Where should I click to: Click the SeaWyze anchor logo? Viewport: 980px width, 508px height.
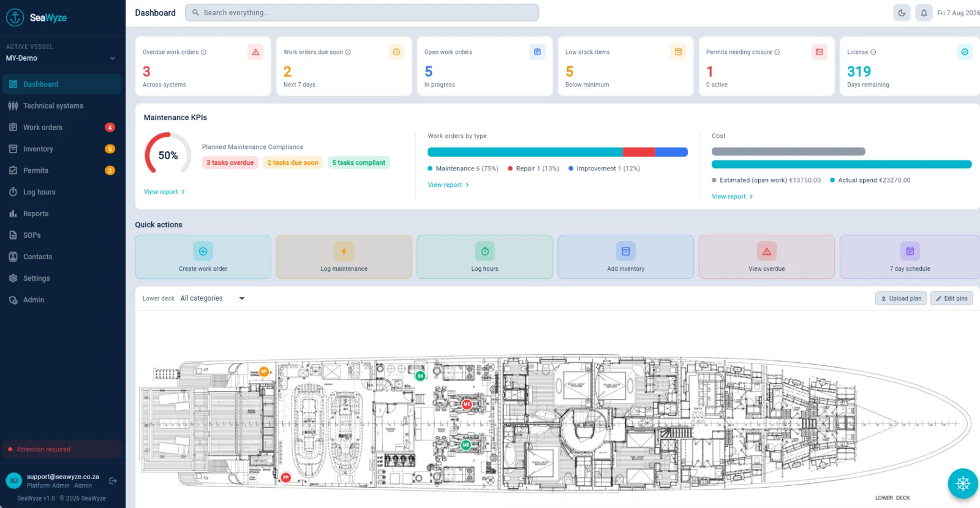click(x=15, y=18)
